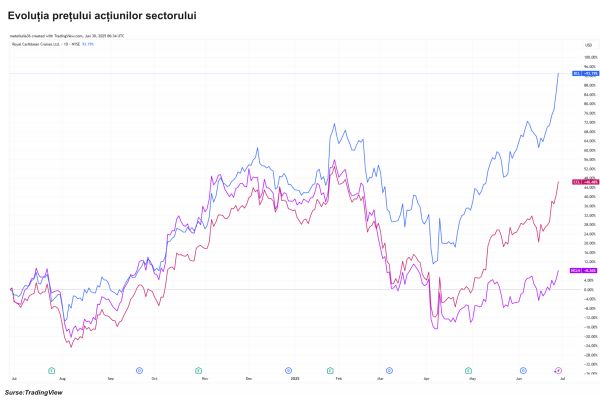The height and width of the screenshot is (400, 600).
Task: Open the earnings marker near Nov
Action: coord(201,370)
